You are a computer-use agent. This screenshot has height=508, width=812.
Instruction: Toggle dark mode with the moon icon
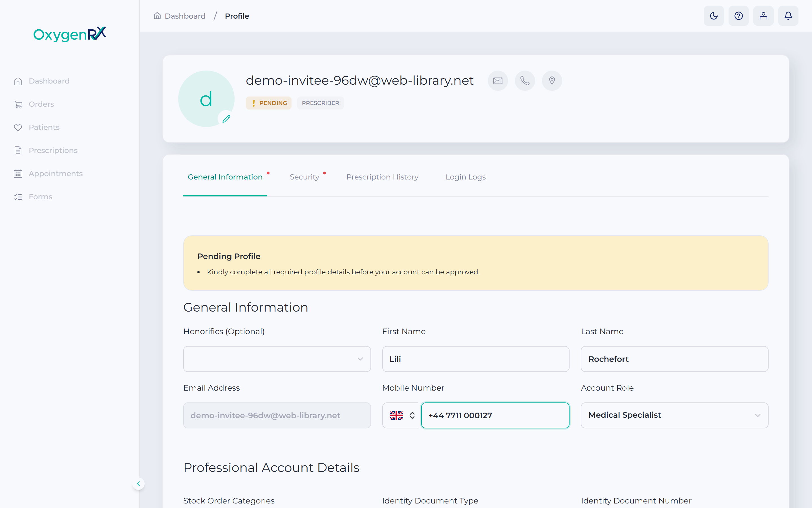[714, 16]
